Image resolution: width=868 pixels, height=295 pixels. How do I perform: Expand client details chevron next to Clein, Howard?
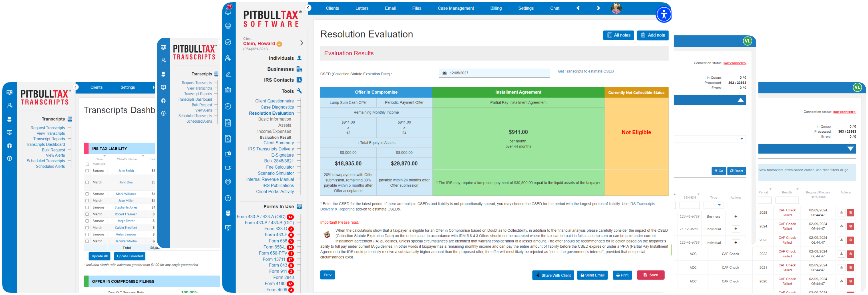(302, 43)
